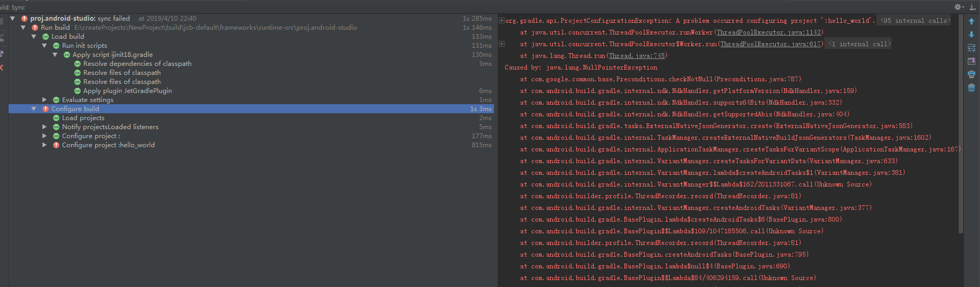
Task: Toggle scroll to end of console
Action: click(972, 61)
